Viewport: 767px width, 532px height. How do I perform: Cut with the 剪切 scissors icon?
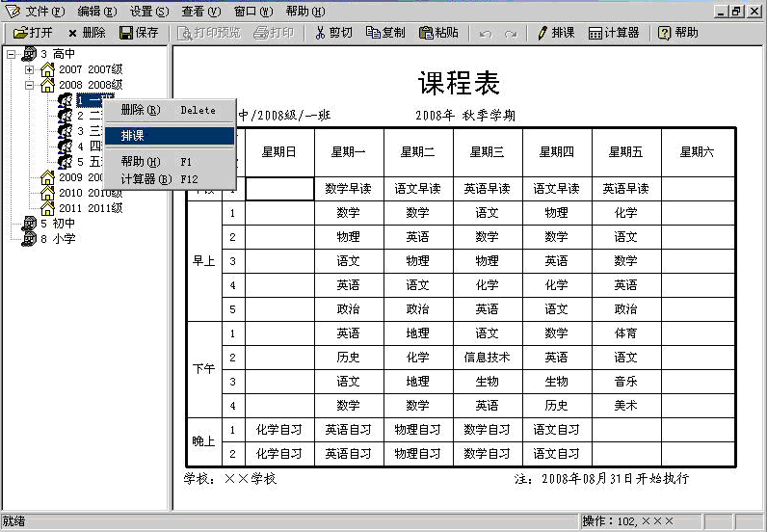pyautogui.click(x=321, y=33)
